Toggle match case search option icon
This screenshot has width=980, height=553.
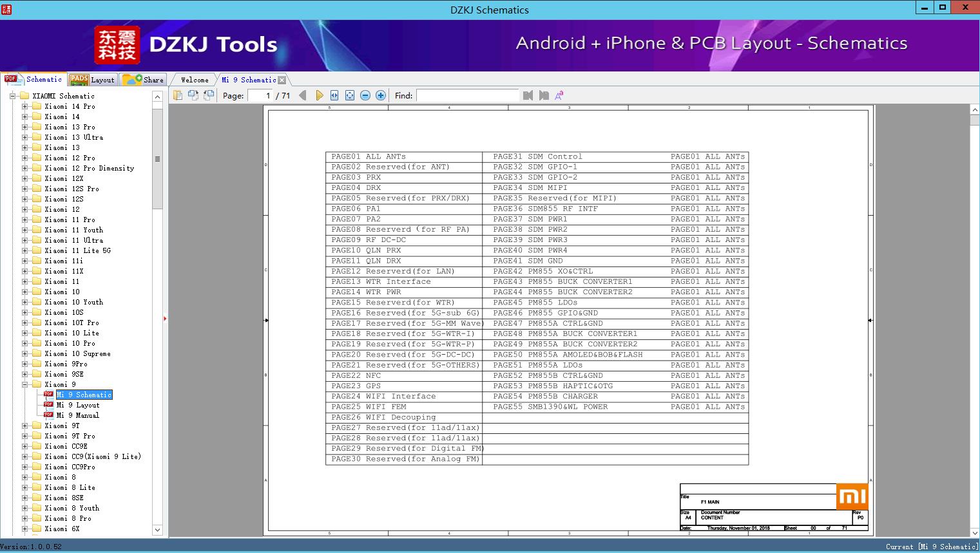click(559, 95)
